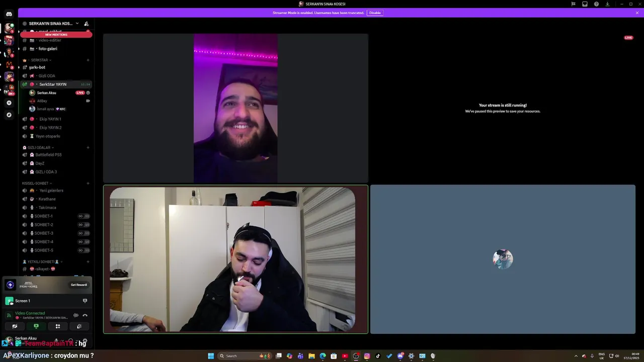The height and width of the screenshot is (362, 644).
Task: Jump to NEW MENTIONS pill
Action: pos(56,35)
